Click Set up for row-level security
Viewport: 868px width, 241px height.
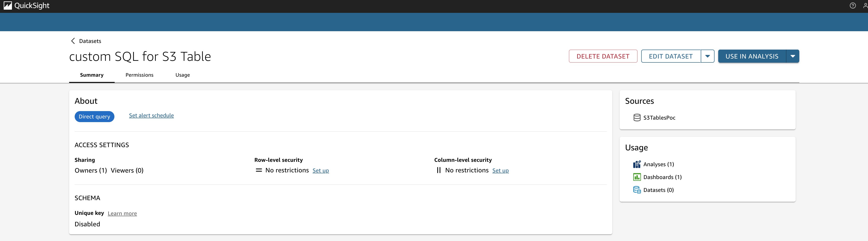(x=321, y=171)
